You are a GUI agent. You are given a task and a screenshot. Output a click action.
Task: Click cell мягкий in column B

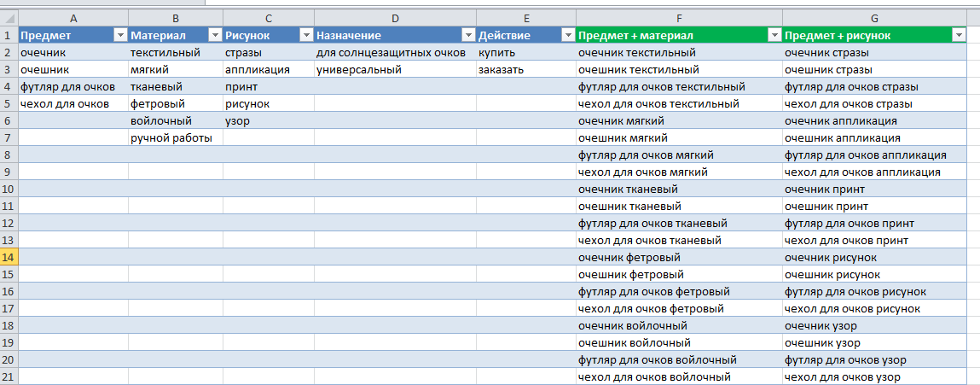176,69
